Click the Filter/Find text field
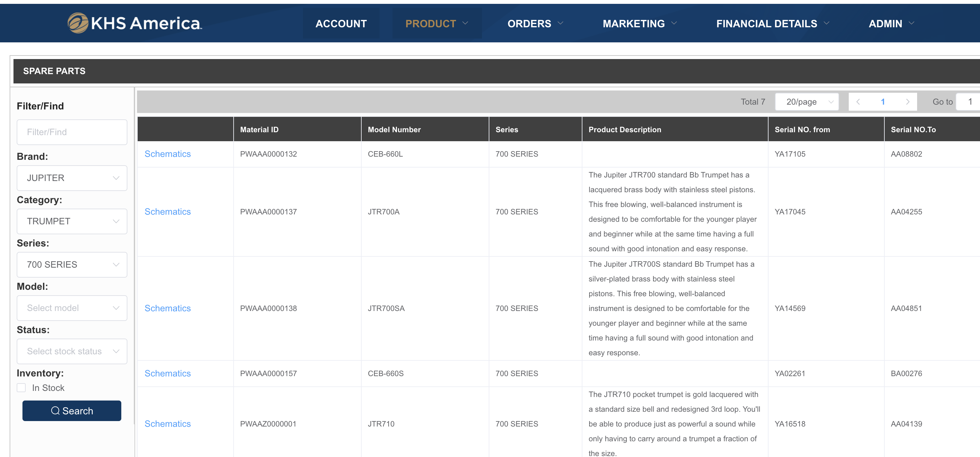The width and height of the screenshot is (980, 457). point(72,132)
